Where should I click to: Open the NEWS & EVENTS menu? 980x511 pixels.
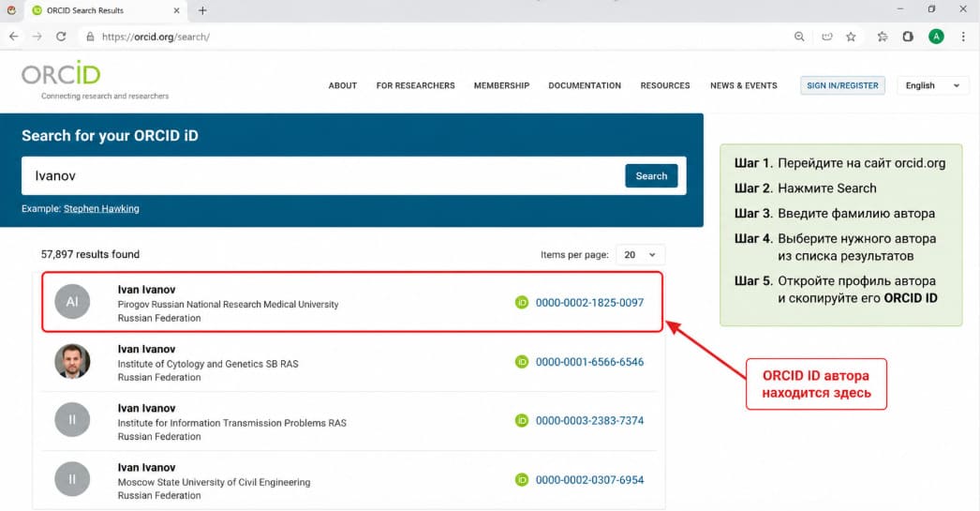tap(744, 85)
